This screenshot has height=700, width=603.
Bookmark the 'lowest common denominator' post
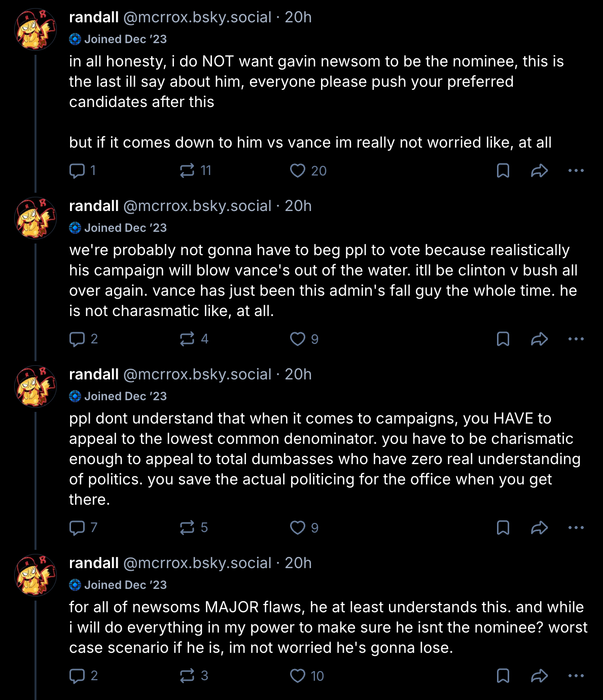503,528
